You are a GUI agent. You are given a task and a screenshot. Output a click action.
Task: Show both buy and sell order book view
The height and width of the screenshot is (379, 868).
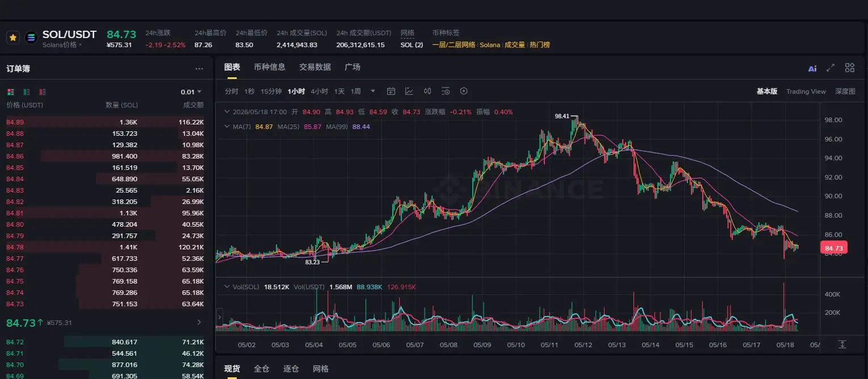coord(10,92)
